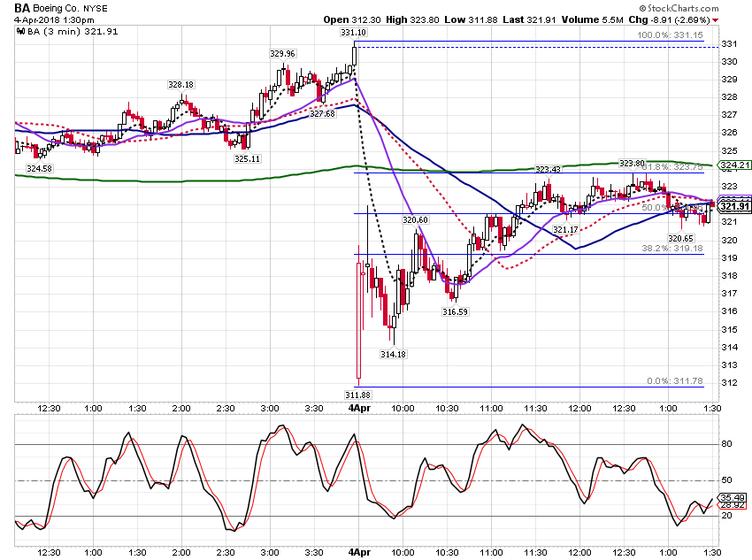This screenshot has width=752, height=560.
Task: Click the Low 311.88 value in the header
Action: coord(471,19)
